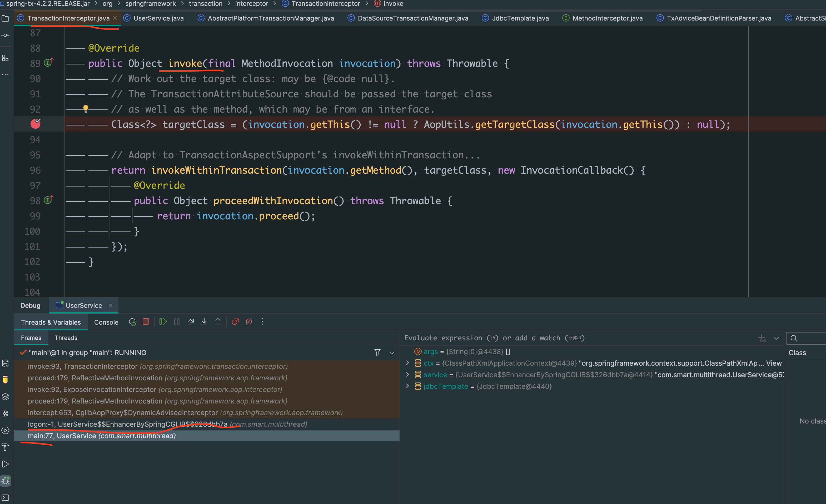The image size is (826, 504).
Task: Switch to the MethodInterceptor.java tab
Action: click(x=603, y=18)
